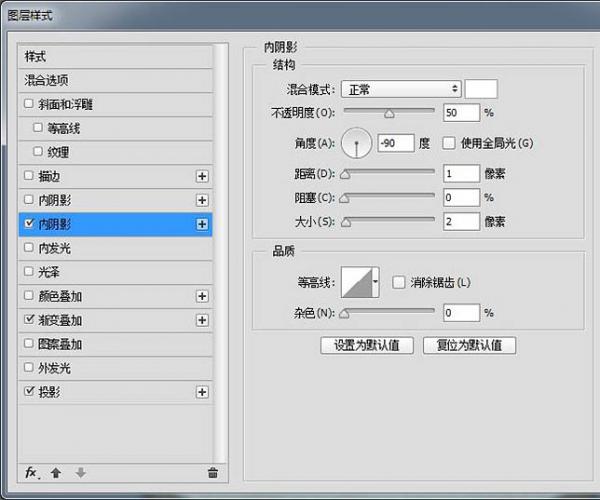This screenshot has width=600, height=500.
Task: Enable 消除锯齿 (L) checkbox
Action: [399, 283]
